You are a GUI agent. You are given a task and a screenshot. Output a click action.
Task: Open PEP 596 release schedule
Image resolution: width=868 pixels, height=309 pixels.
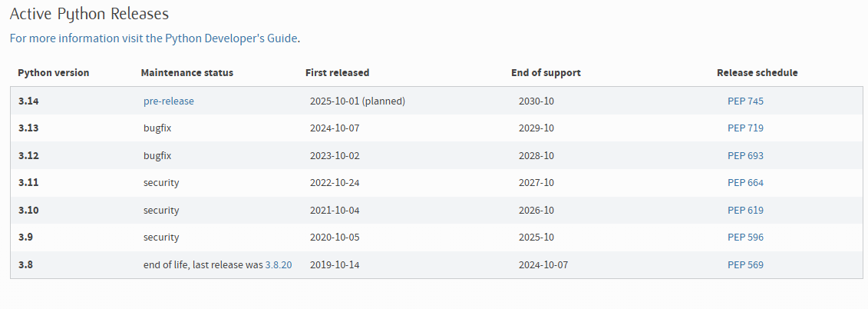click(x=745, y=238)
